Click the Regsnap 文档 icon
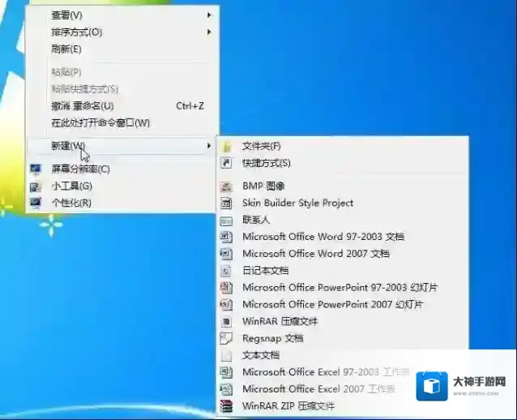The image size is (517, 420). point(226,338)
